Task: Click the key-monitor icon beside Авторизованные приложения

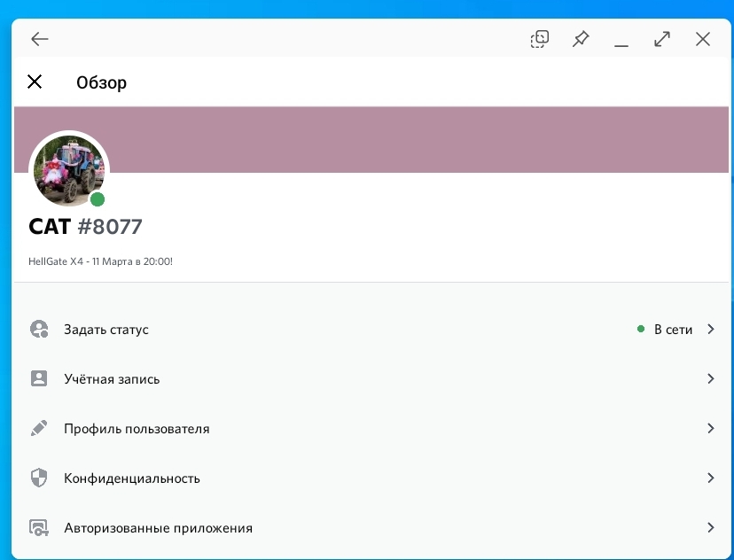Action: click(x=39, y=528)
